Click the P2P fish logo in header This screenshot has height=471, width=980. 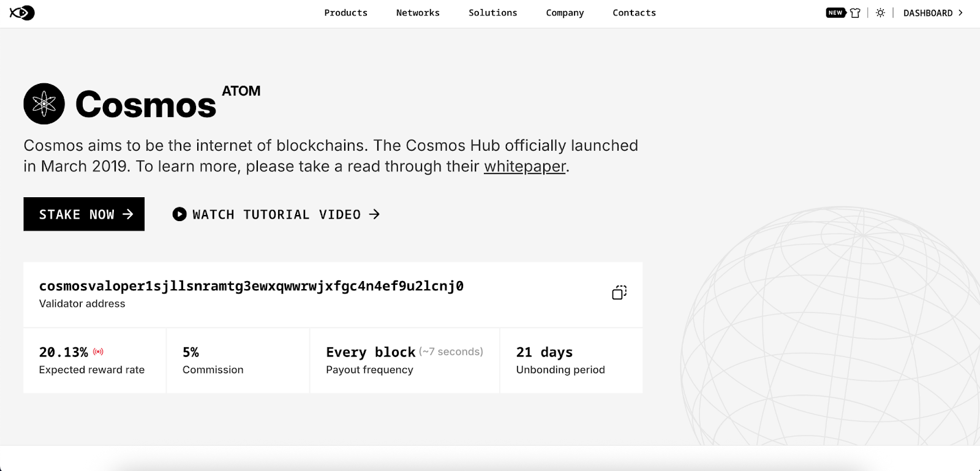point(22,13)
